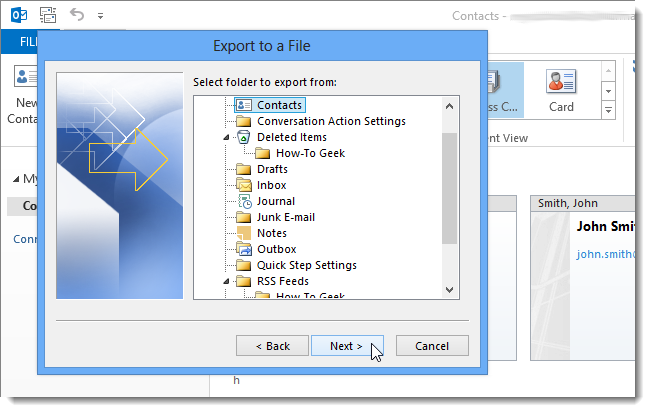Open the Customize Quick Access Toolbar dropdown
The width and height of the screenshot is (650, 412).
tap(100, 16)
